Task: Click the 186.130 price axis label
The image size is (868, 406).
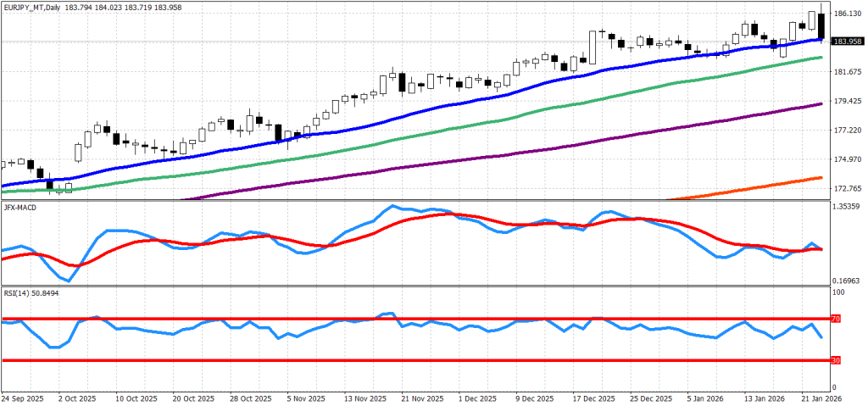Action: tap(848, 14)
